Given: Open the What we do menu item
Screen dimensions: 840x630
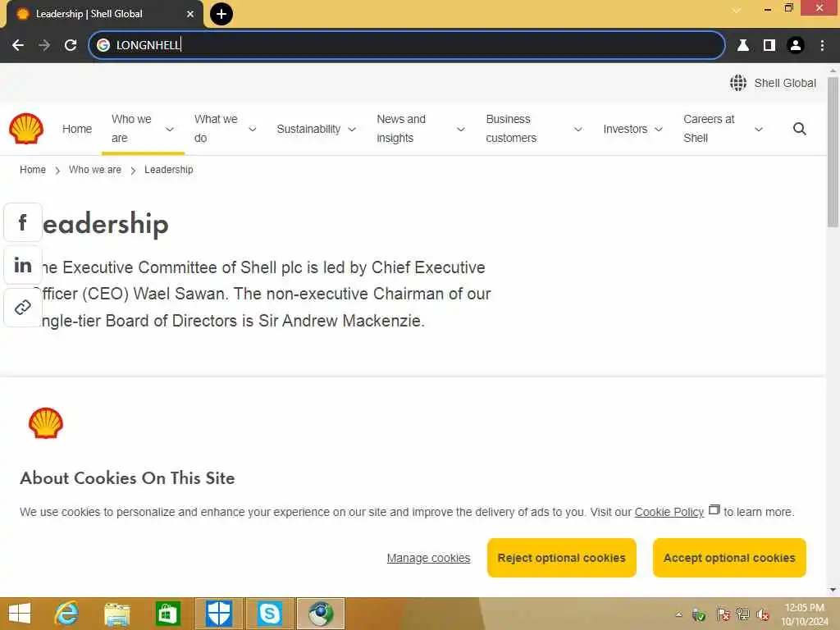Looking at the screenshot, I should (216, 129).
